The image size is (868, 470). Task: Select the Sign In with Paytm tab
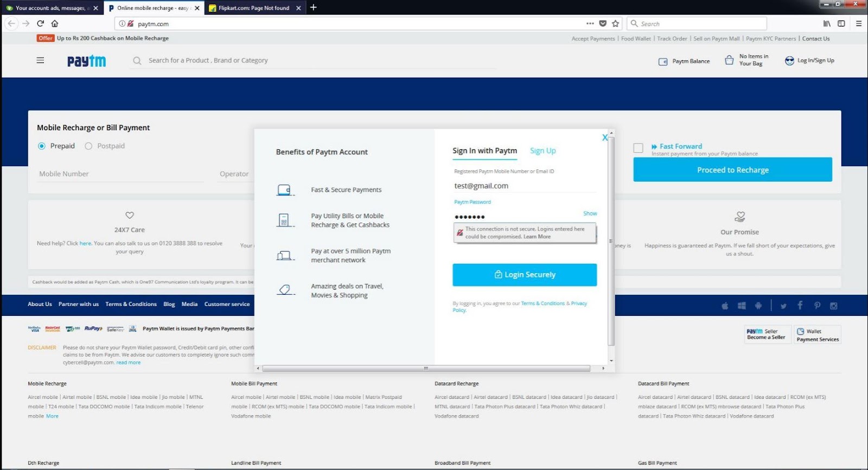click(485, 151)
